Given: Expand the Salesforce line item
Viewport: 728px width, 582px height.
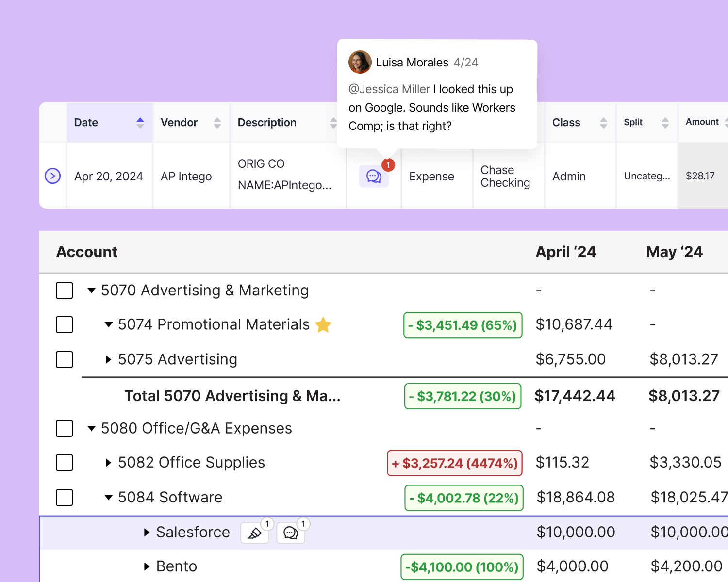Looking at the screenshot, I should [147, 532].
